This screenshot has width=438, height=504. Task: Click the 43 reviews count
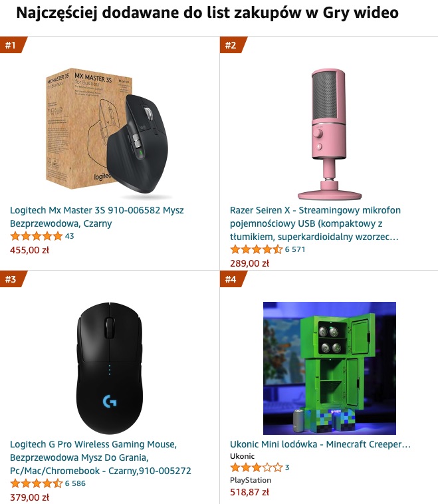[x=69, y=236]
